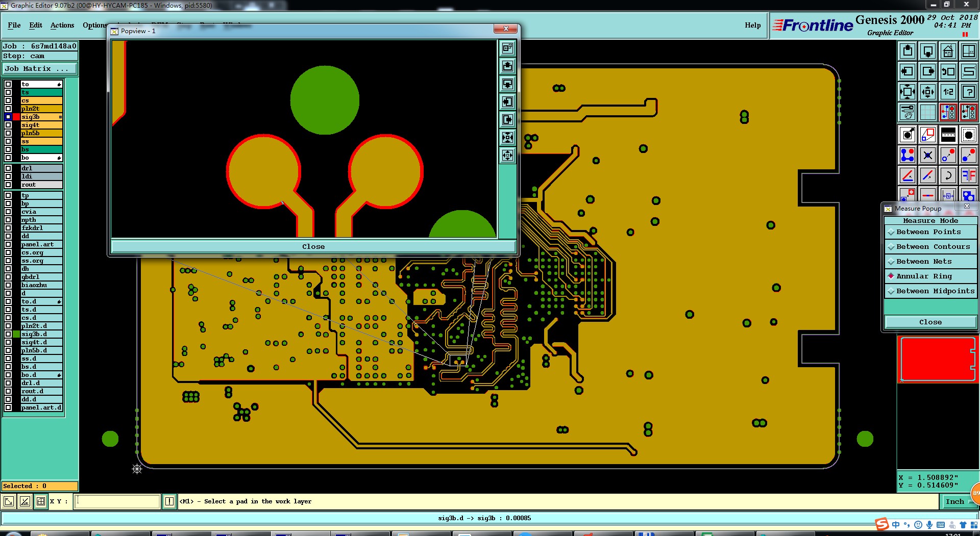Image resolution: width=980 pixels, height=536 pixels.
Task: Click the Home view icon
Action: click(948, 51)
